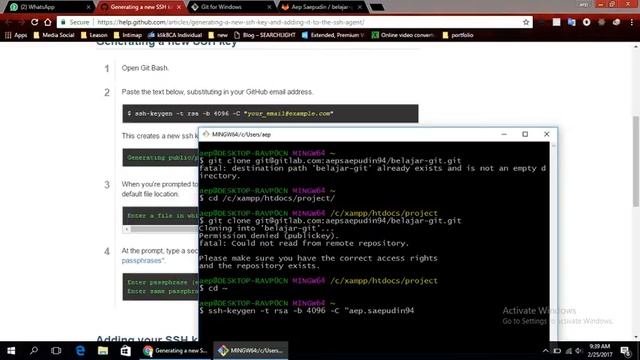Click the code block horizontal scrollbar left arrow
The image size is (640, 360).
127,229
